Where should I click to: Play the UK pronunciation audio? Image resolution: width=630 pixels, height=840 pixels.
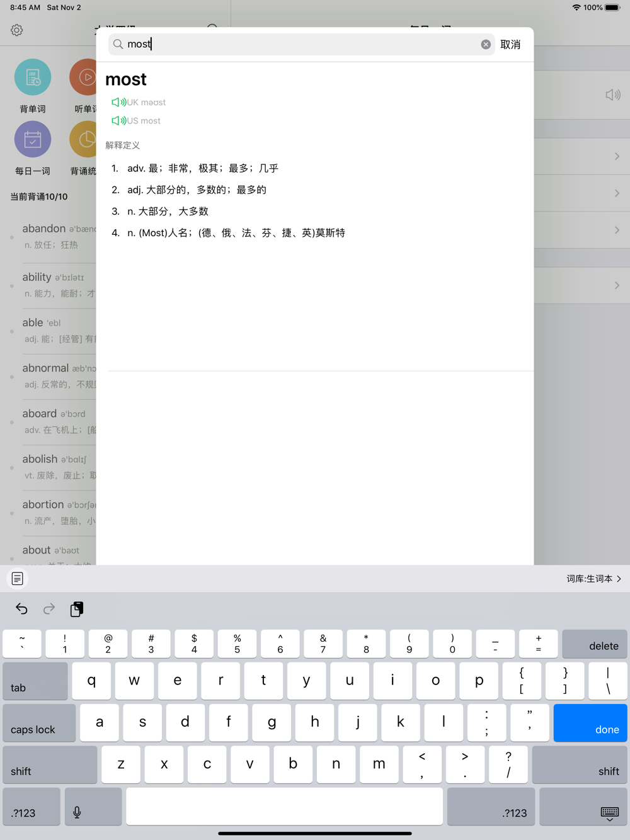(118, 102)
